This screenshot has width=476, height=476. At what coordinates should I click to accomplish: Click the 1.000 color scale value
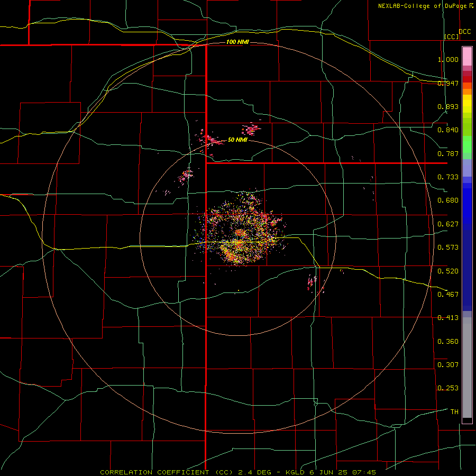(x=448, y=59)
